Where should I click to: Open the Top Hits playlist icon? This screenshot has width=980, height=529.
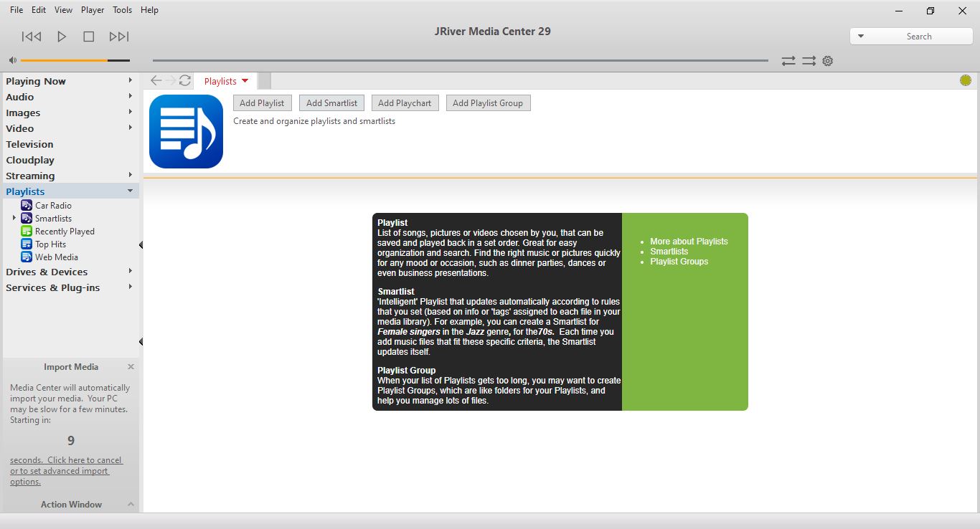point(27,244)
